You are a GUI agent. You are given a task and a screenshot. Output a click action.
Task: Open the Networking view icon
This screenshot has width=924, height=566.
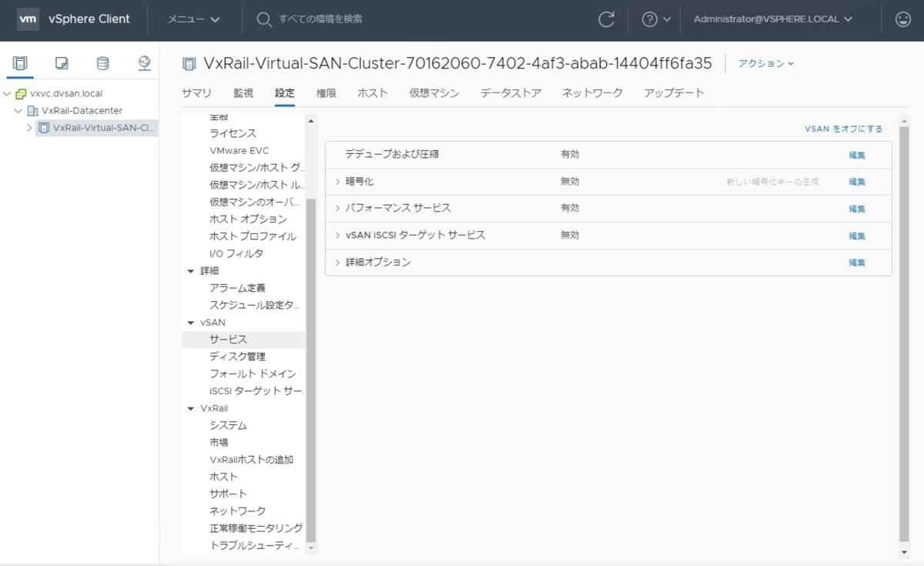[x=144, y=63]
